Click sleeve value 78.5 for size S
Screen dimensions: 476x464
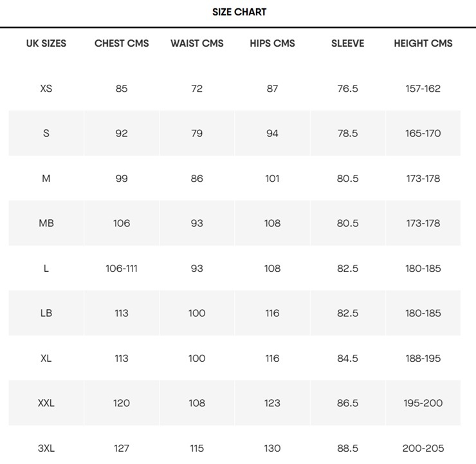point(347,134)
